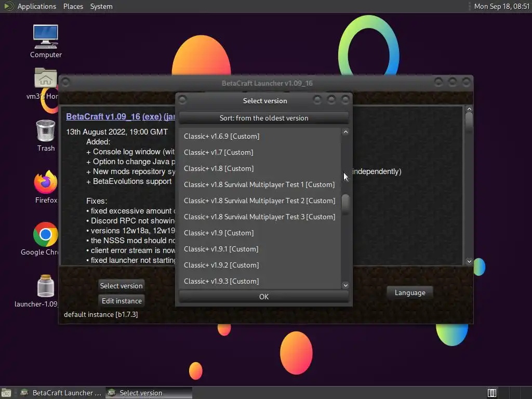Launch Google Chrome from the desktop
The width and height of the screenshot is (532, 399).
(46, 238)
